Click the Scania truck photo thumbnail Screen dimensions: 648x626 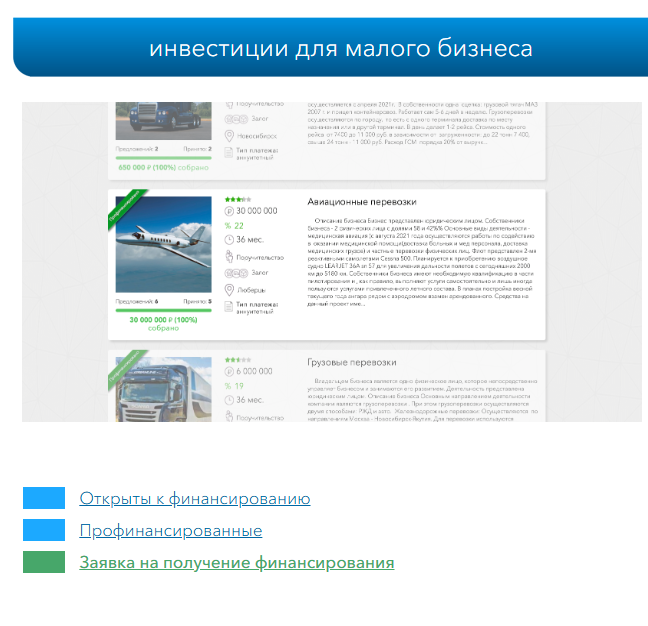pos(164,389)
